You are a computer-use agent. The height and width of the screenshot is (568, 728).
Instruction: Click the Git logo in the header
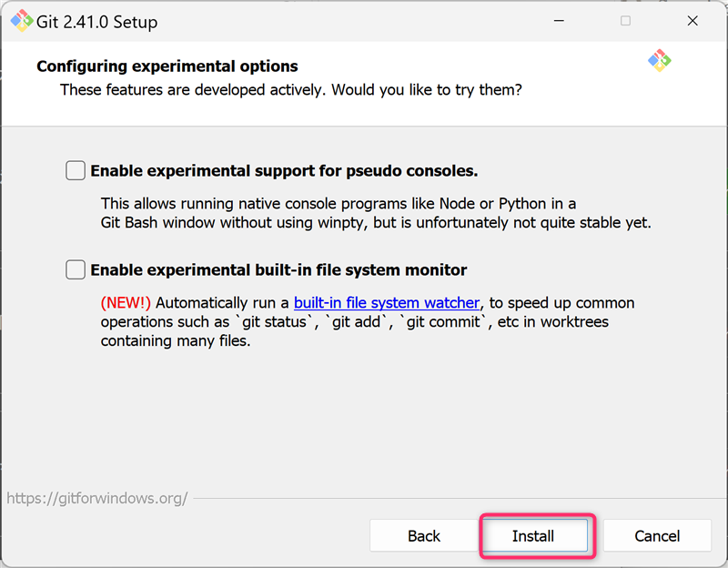[x=659, y=61]
